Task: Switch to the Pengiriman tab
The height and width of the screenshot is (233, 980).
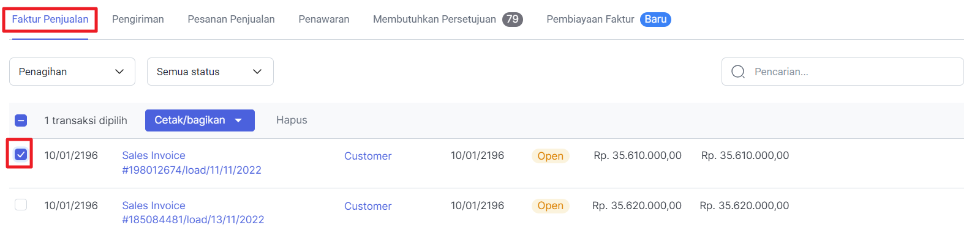Action: click(138, 20)
